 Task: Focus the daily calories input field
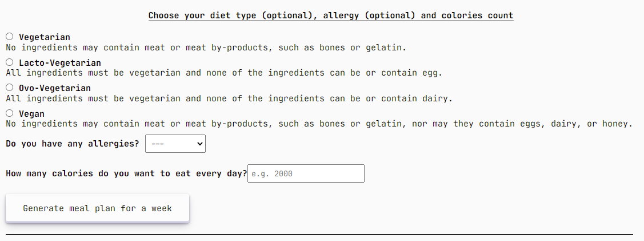(x=306, y=173)
